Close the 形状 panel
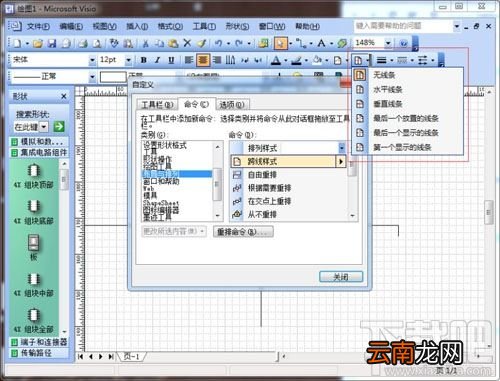Viewport: 500px width, 381px height. [x=64, y=96]
